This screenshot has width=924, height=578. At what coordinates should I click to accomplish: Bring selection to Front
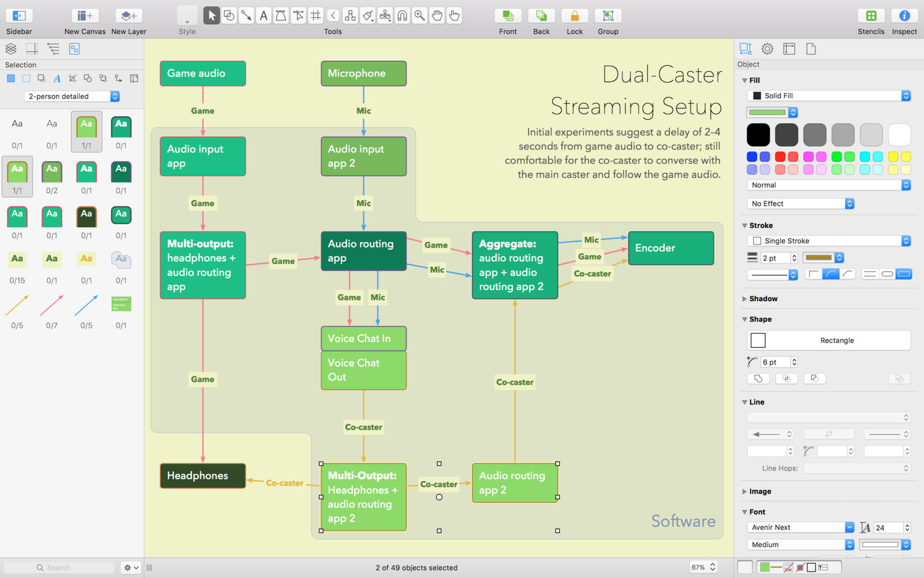(508, 16)
